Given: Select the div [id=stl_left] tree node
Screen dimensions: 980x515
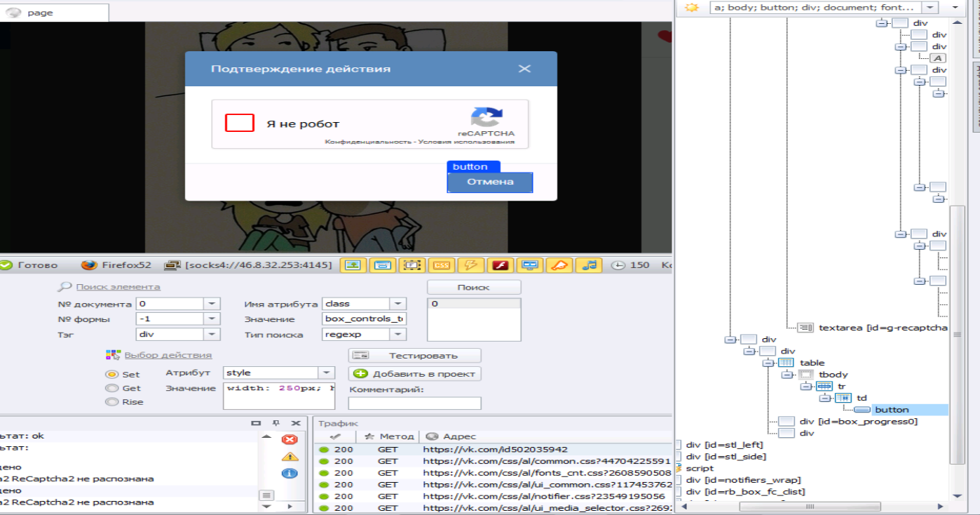Looking at the screenshot, I should coord(724,445).
